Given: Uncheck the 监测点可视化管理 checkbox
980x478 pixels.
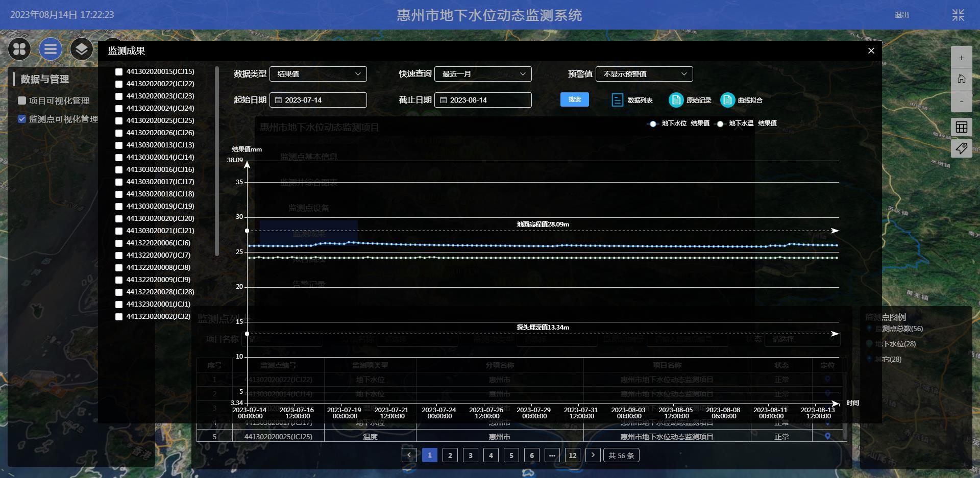Looking at the screenshot, I should 22,119.
